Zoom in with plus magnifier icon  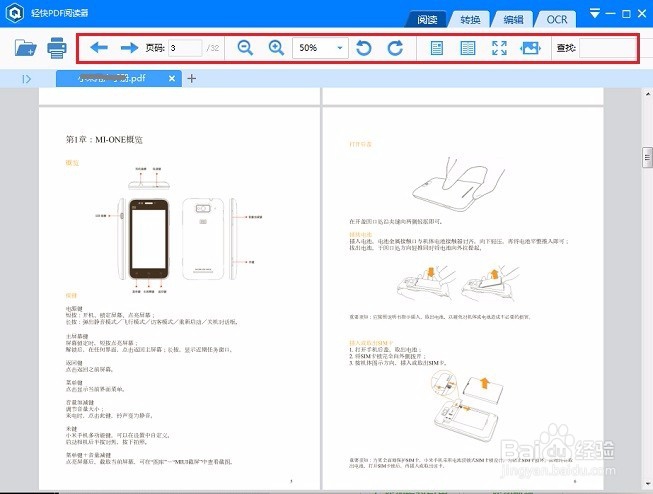click(276, 48)
